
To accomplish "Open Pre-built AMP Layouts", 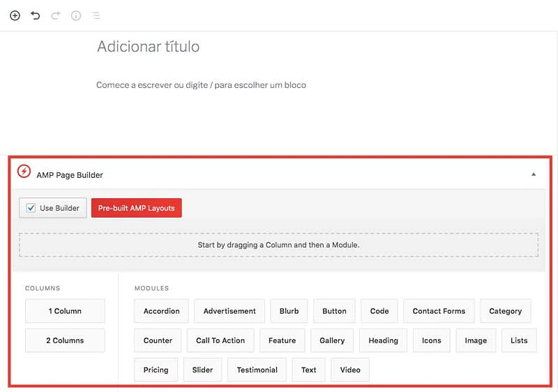I will pyautogui.click(x=136, y=208).
